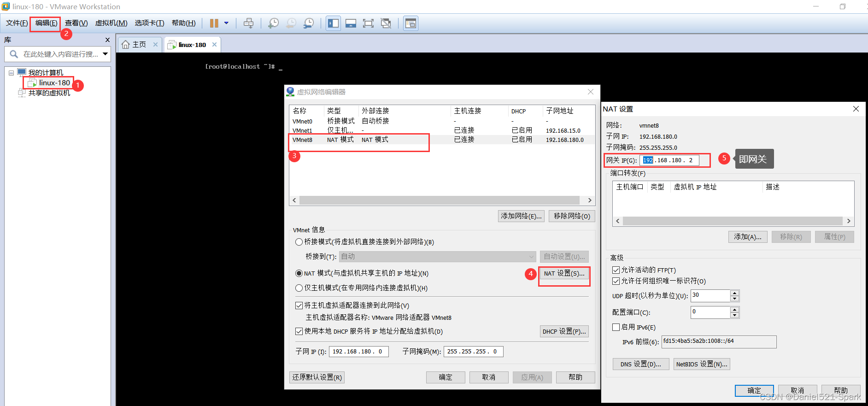Screen dimensions: 868x406
Task: Click the orange pause/suspend VM toolbar icon
Action: 214,23
